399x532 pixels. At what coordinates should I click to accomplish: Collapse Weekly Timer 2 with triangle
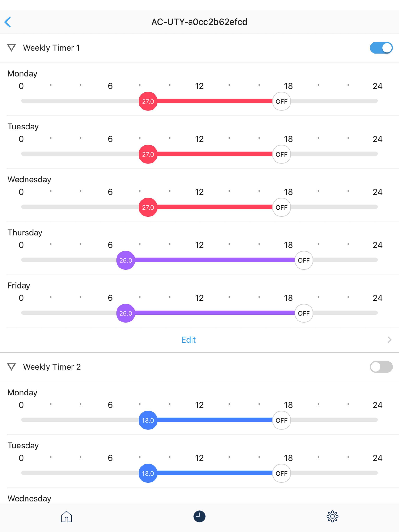click(x=11, y=367)
